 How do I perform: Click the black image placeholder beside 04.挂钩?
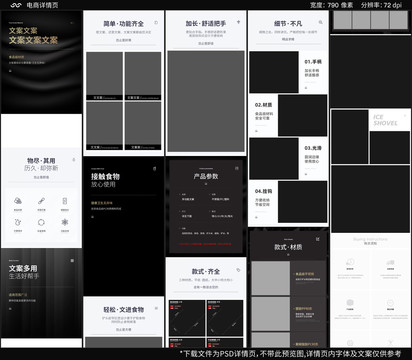pyautogui.click(x=303, y=202)
